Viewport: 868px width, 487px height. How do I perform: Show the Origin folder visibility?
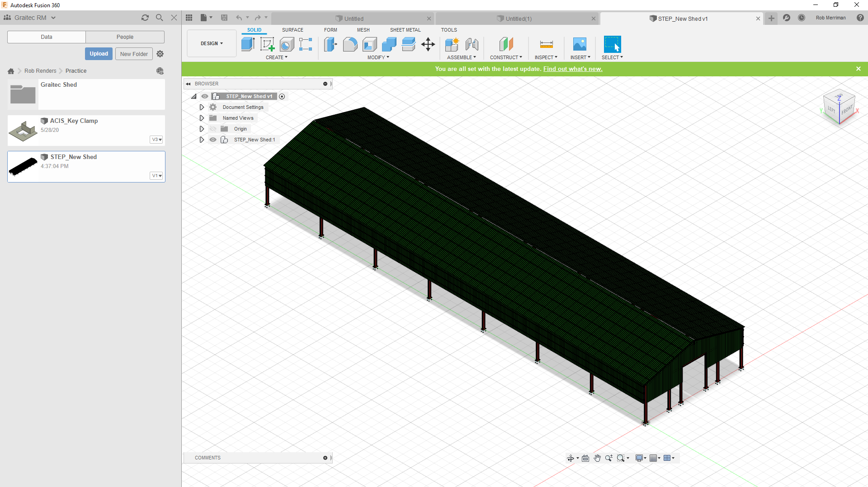[212, 129]
